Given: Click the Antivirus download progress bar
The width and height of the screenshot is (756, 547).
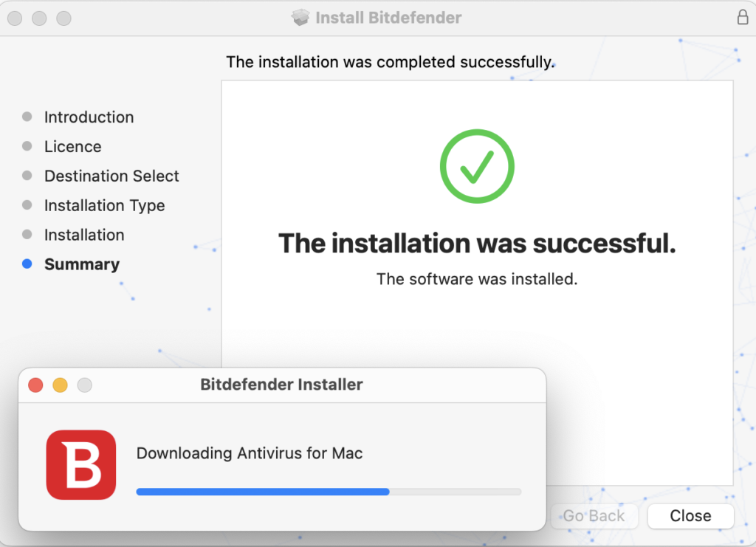Looking at the screenshot, I should pyautogui.click(x=328, y=491).
